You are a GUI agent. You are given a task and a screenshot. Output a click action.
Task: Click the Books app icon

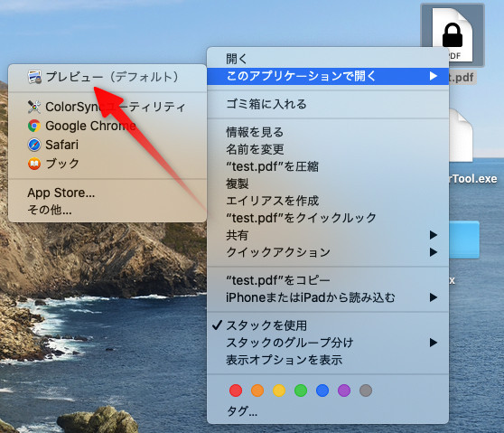point(34,164)
